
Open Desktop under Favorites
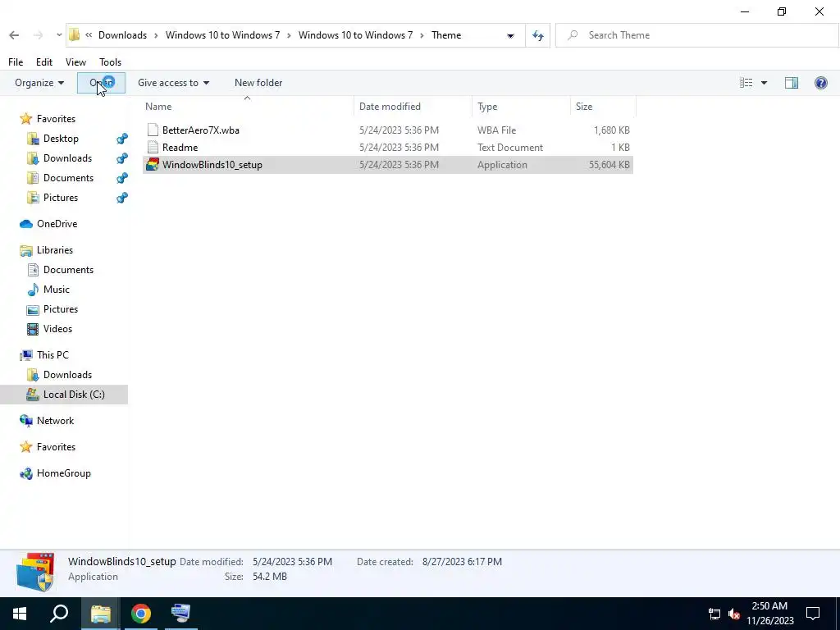tap(61, 138)
